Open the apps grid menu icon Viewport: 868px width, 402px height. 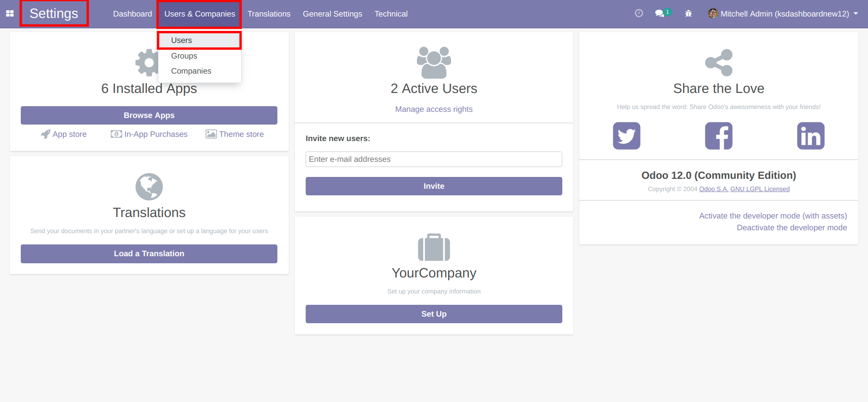pyautogui.click(x=9, y=14)
